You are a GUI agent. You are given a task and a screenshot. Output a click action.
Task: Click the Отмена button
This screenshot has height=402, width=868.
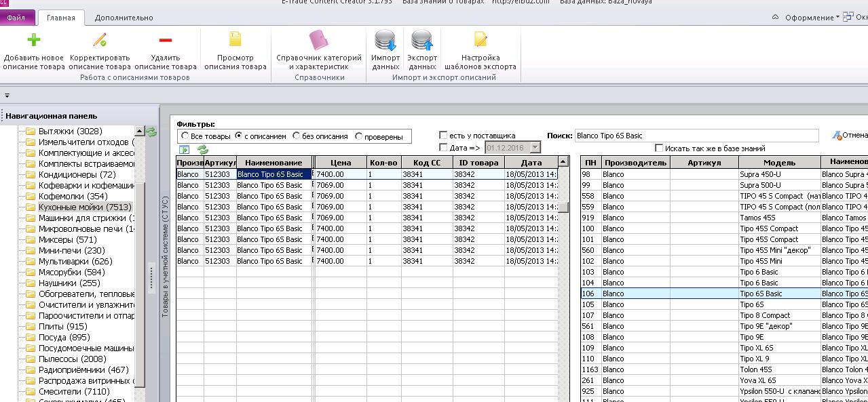coord(850,136)
